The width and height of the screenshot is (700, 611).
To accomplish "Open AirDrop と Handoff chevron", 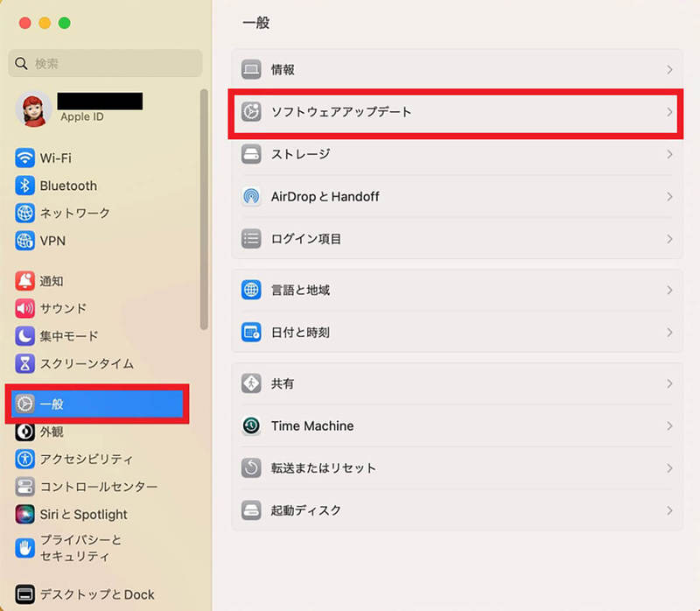I will coord(669,197).
